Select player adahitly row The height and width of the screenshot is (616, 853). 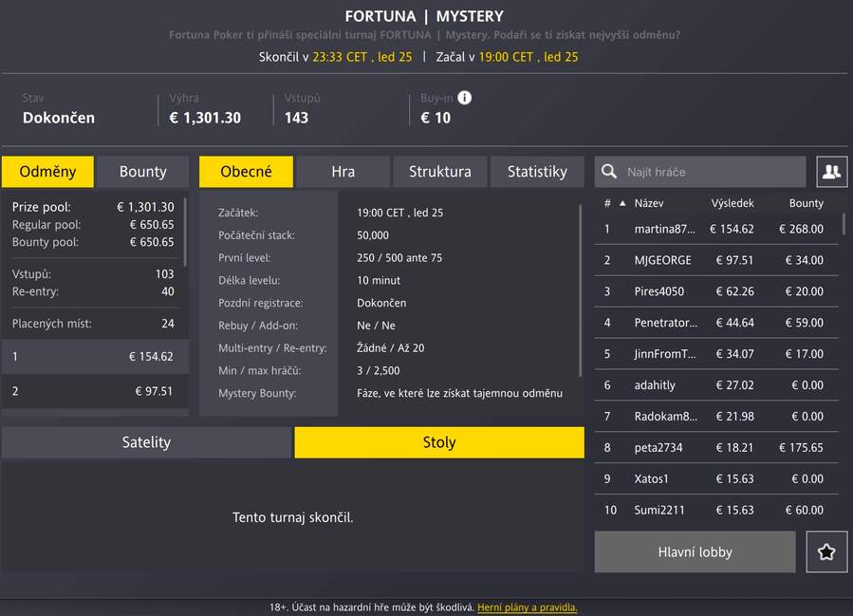(x=716, y=385)
